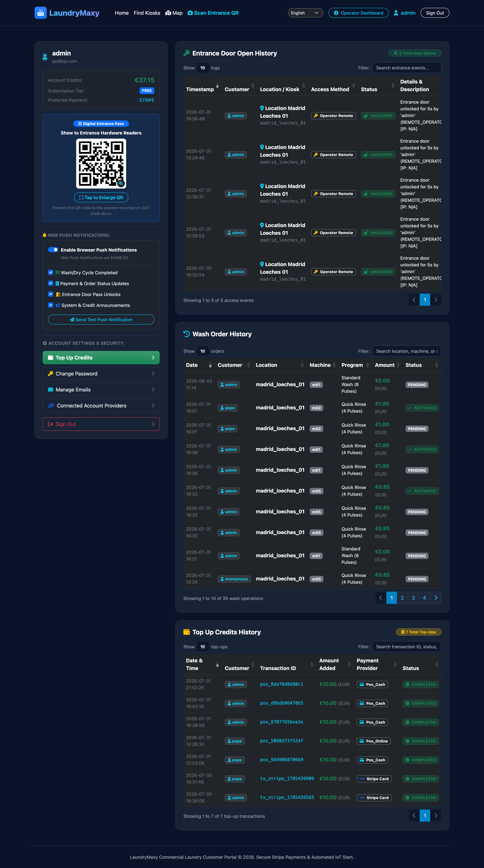Click the link icon in Connected Account Providers
Screen dimensions: 484x868
click(x=51, y=406)
